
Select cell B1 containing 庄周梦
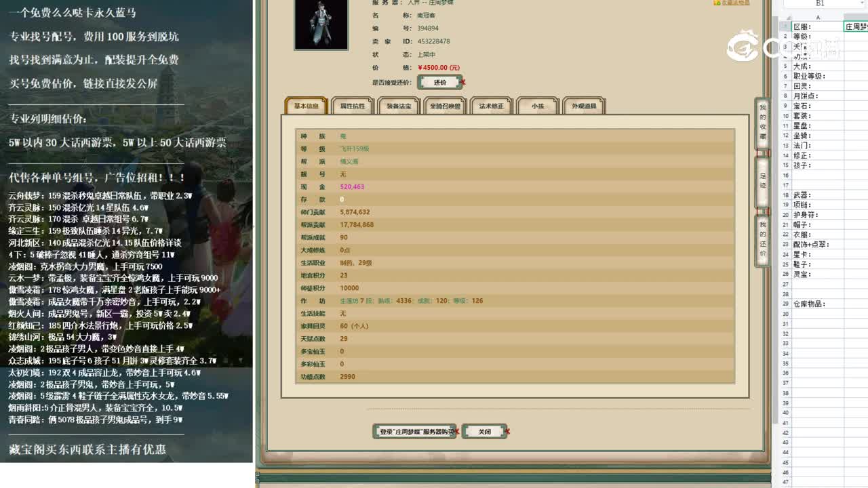856,26
